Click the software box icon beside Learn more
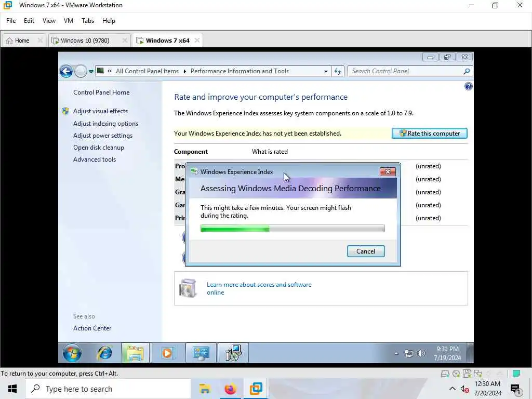 pyautogui.click(x=188, y=288)
